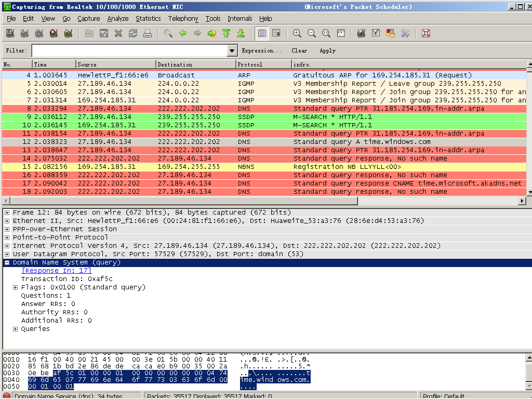Reset zoom to normal size icon
This screenshot has height=399, width=532.
point(326,33)
